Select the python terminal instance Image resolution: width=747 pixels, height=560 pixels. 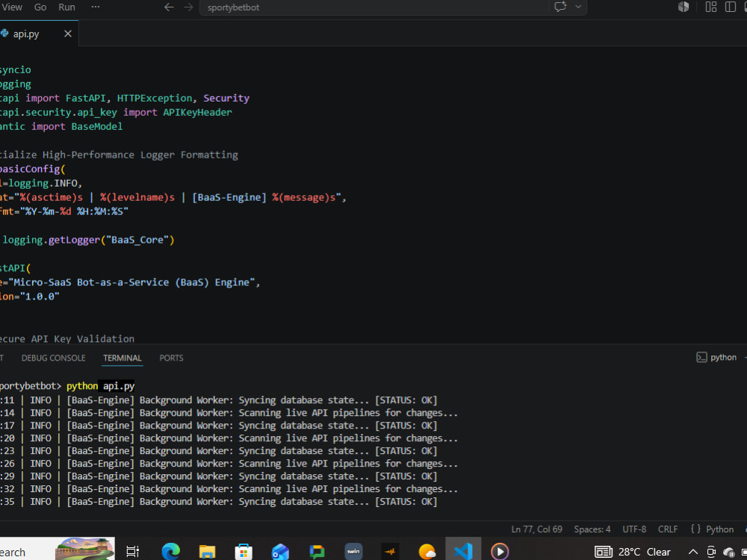pyautogui.click(x=723, y=357)
